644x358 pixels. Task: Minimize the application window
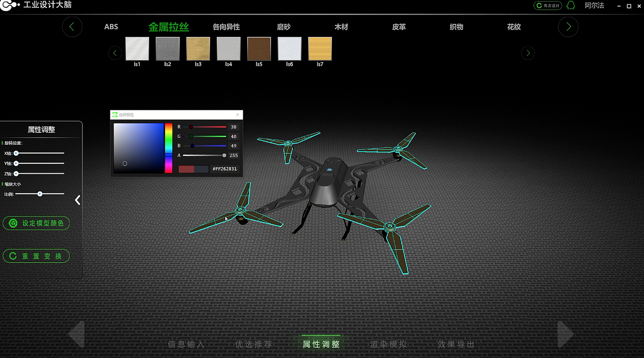click(618, 6)
